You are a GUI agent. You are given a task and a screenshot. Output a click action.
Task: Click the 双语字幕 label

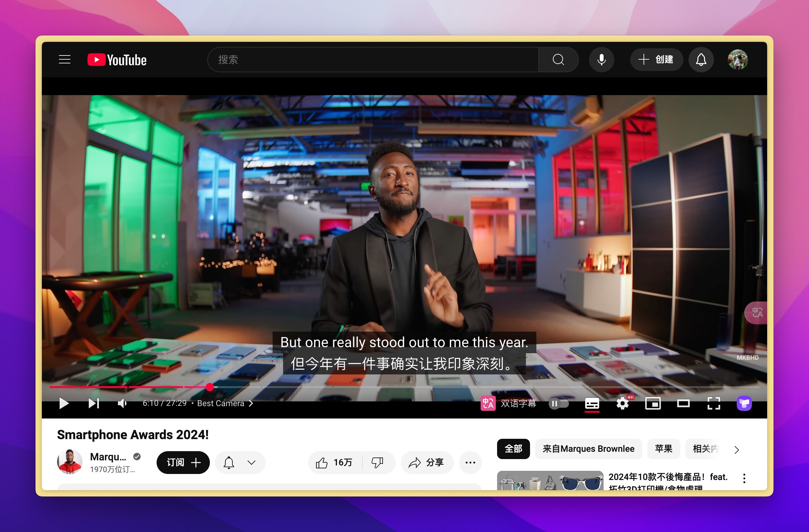point(518,404)
